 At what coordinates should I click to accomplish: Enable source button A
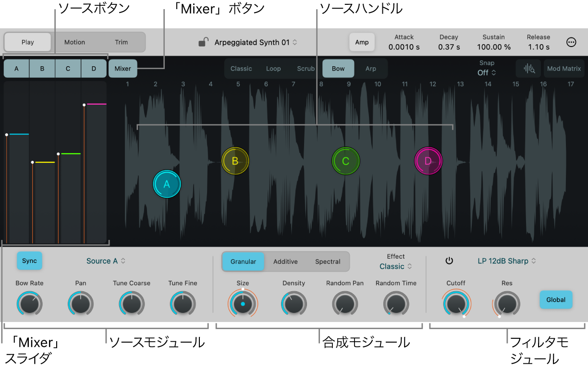[17, 69]
